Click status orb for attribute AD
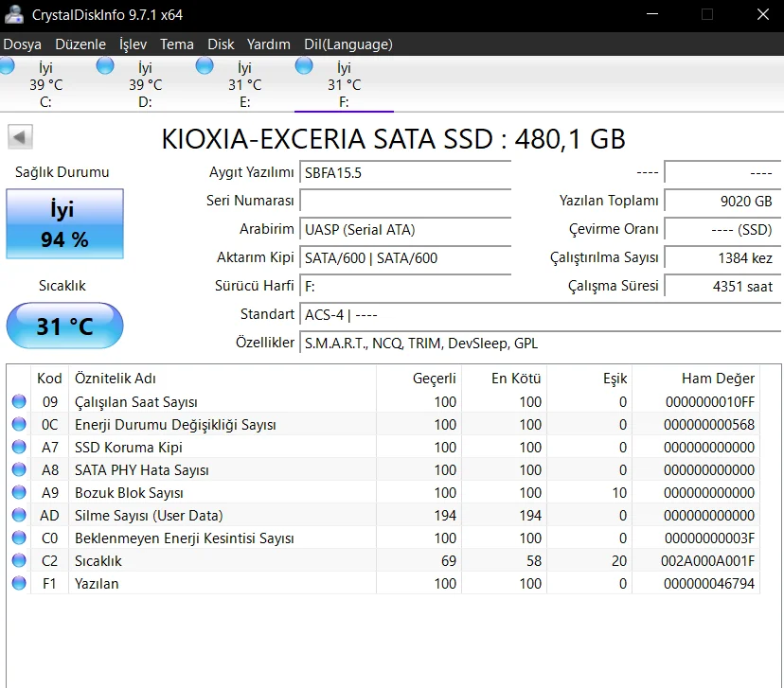This screenshot has height=688, width=784. click(x=19, y=515)
